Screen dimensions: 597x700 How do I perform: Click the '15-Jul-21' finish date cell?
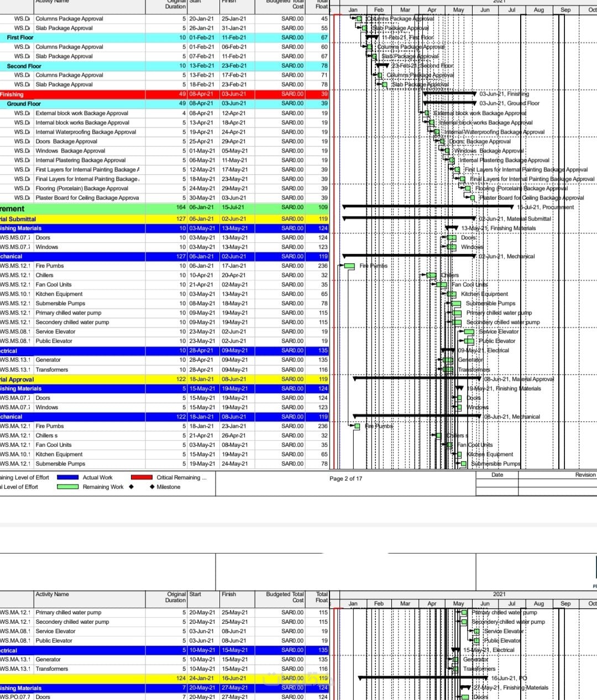[x=233, y=207]
